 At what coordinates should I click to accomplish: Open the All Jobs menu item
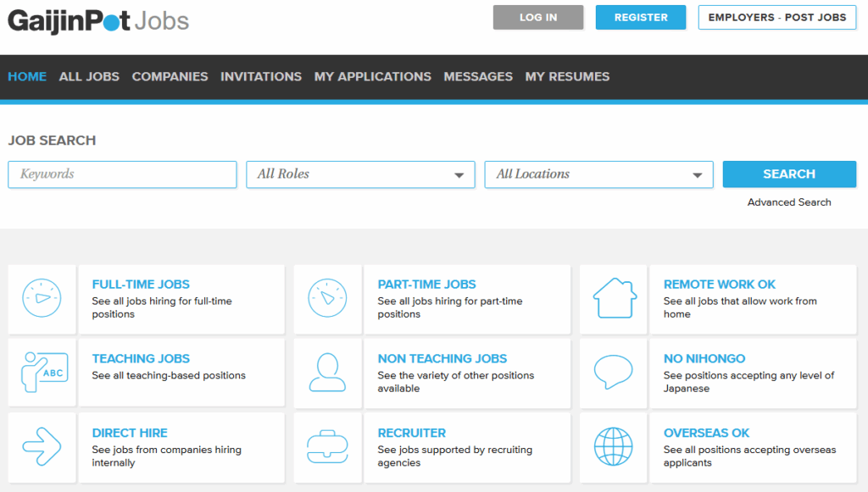89,76
